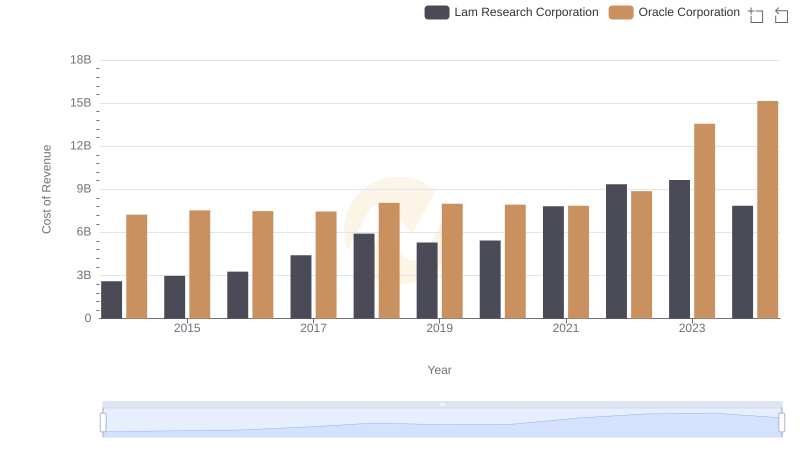
Task: Click the Oracle bar for 2022
Action: click(641, 254)
